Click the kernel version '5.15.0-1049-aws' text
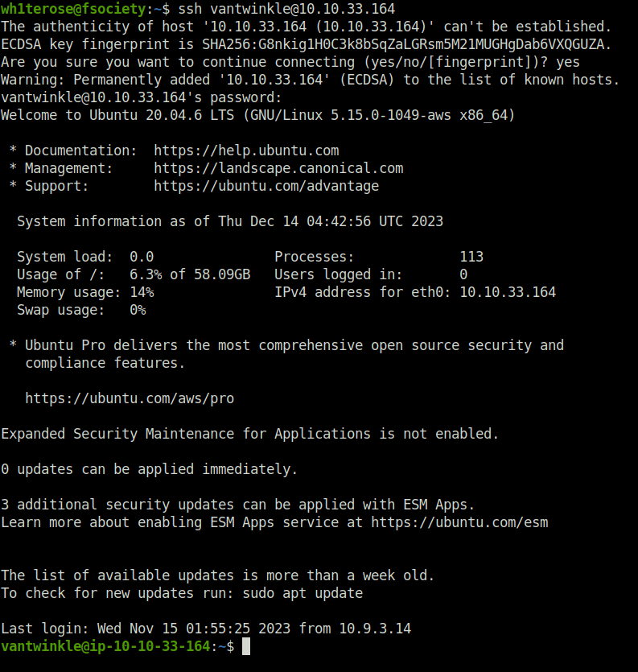 [x=390, y=115]
